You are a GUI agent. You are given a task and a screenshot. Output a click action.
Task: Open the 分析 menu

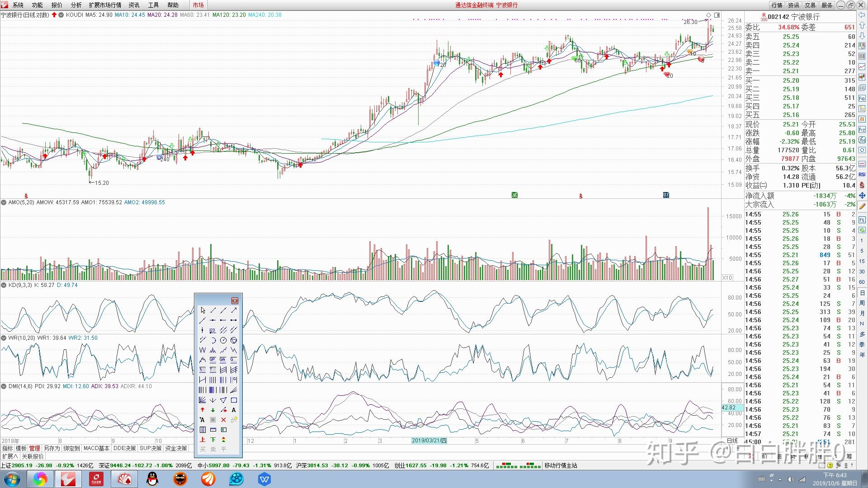coord(76,5)
